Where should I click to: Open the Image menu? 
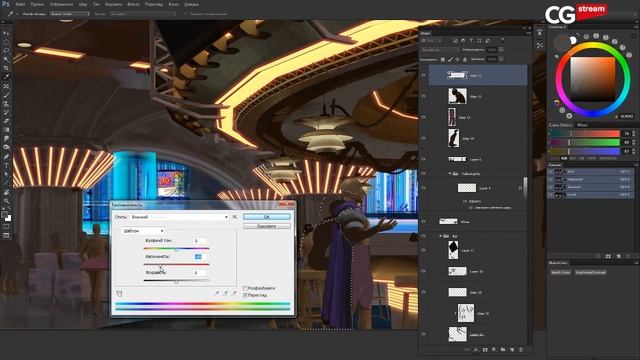pyautogui.click(x=62, y=4)
